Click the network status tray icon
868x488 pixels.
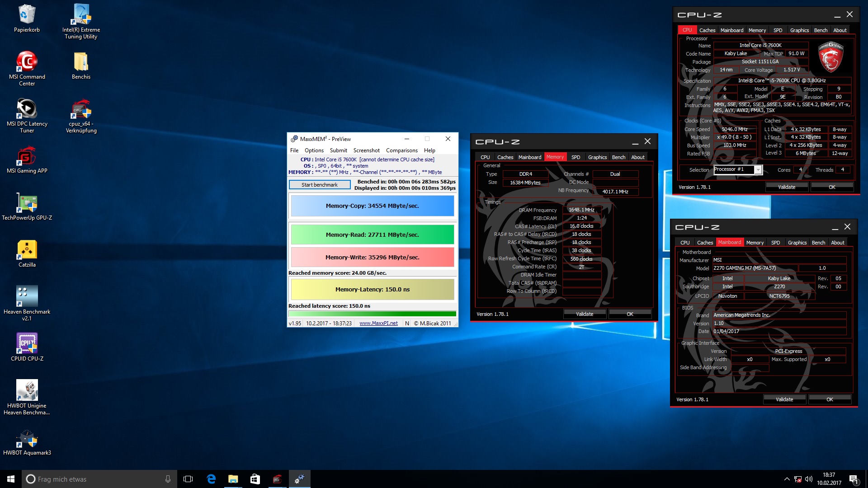(798, 479)
